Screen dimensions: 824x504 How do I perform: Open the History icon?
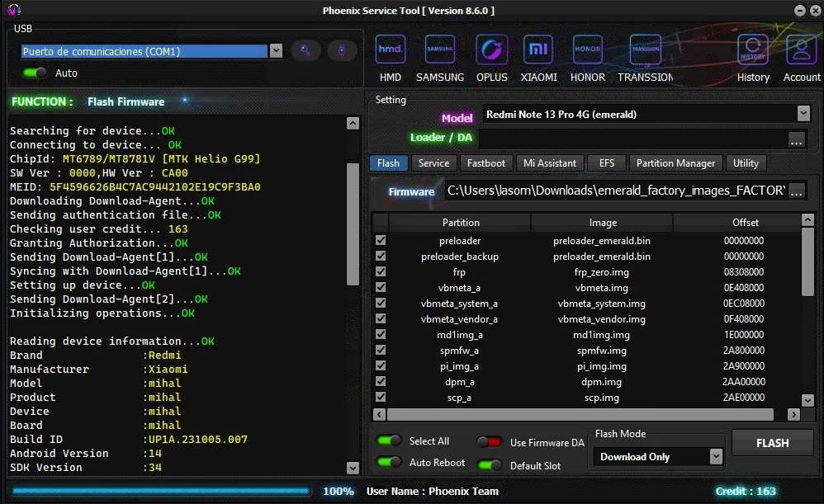click(x=752, y=49)
